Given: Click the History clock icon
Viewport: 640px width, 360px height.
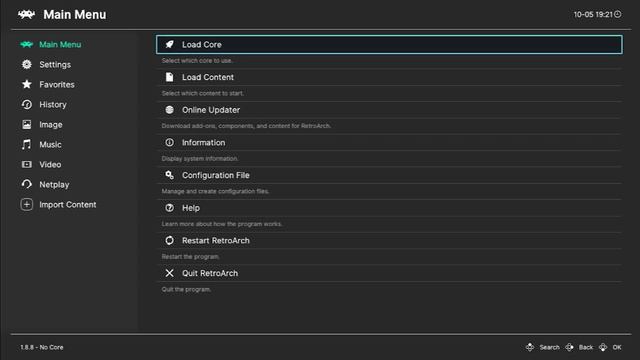Looking at the screenshot, I should [27, 104].
